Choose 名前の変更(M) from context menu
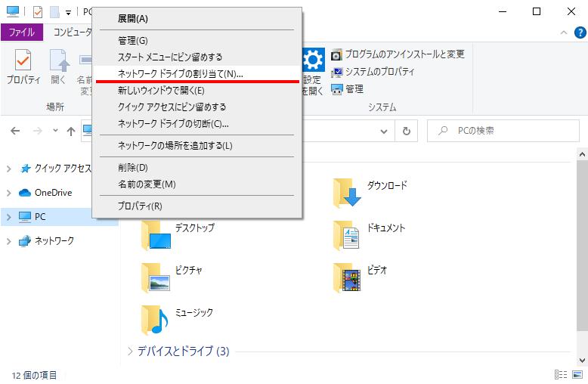Screen dimensions: 588x384 (147, 184)
